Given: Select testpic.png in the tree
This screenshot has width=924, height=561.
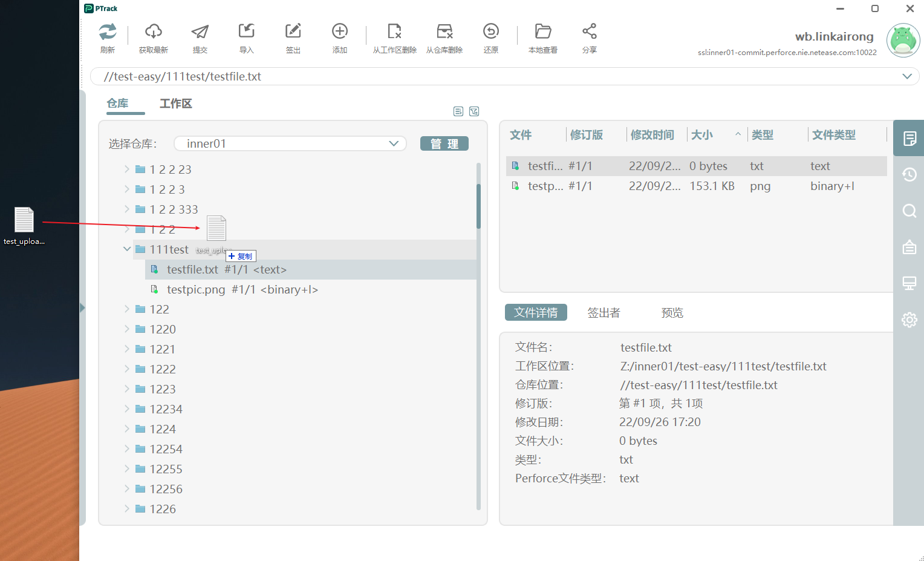Looking at the screenshot, I should pyautogui.click(x=242, y=289).
